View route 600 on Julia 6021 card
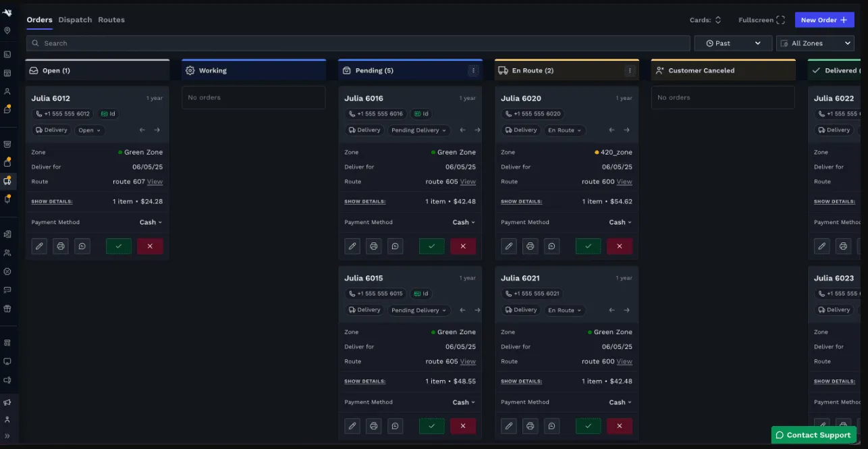The image size is (868, 449). (x=624, y=361)
